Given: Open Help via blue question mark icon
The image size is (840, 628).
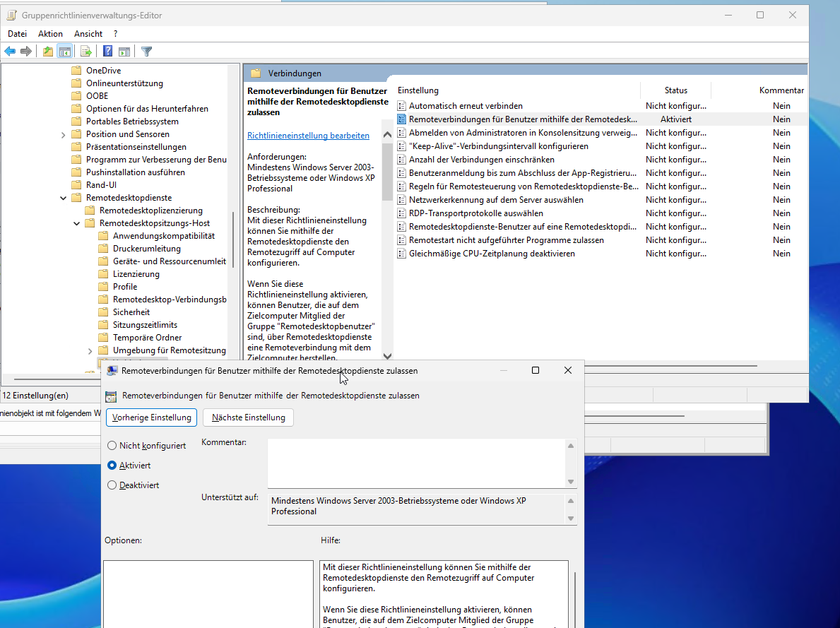Looking at the screenshot, I should coord(107,51).
